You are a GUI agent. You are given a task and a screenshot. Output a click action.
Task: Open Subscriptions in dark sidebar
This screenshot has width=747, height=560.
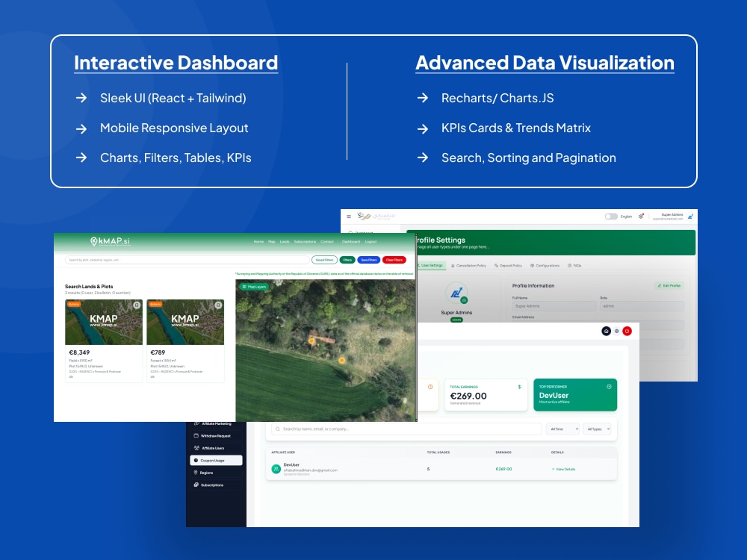[x=215, y=485]
